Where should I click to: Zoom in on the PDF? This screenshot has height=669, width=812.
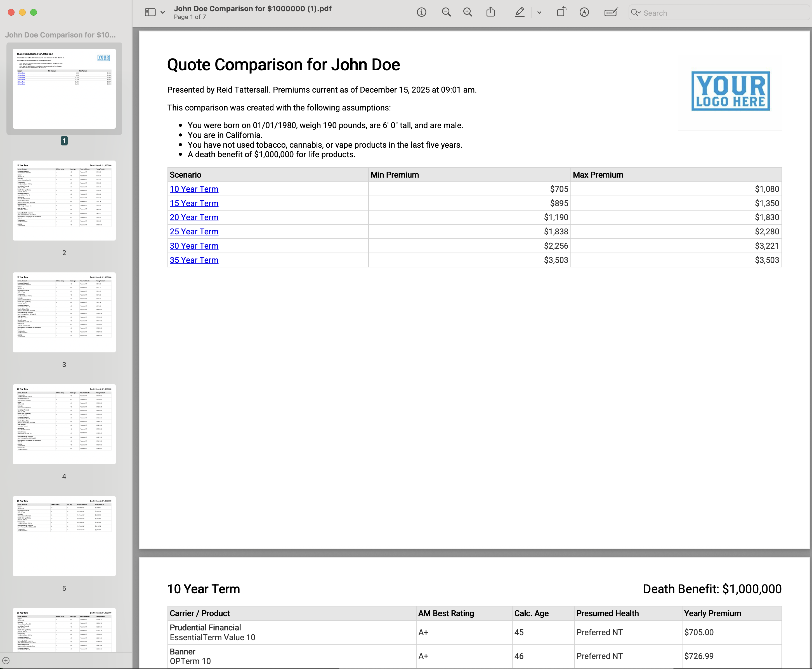coord(467,12)
